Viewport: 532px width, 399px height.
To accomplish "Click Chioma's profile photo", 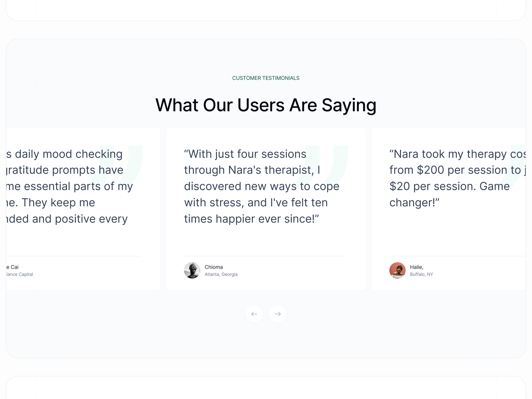I will (x=192, y=270).
